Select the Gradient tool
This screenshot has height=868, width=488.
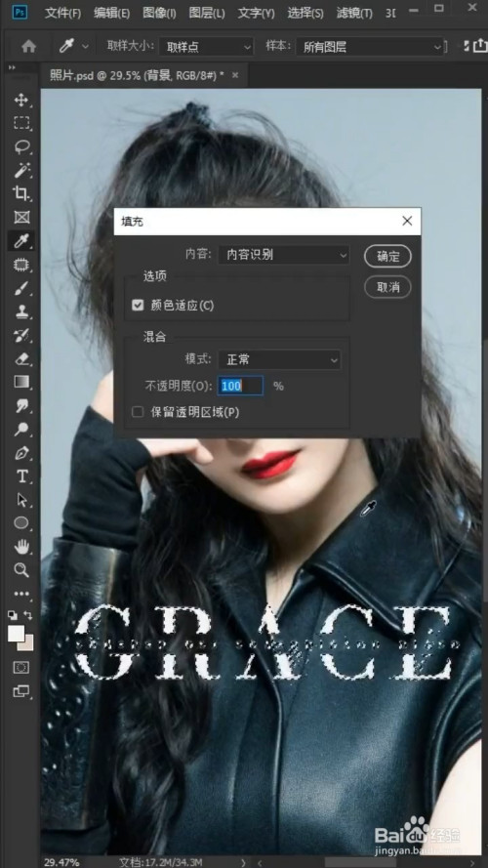(x=21, y=382)
